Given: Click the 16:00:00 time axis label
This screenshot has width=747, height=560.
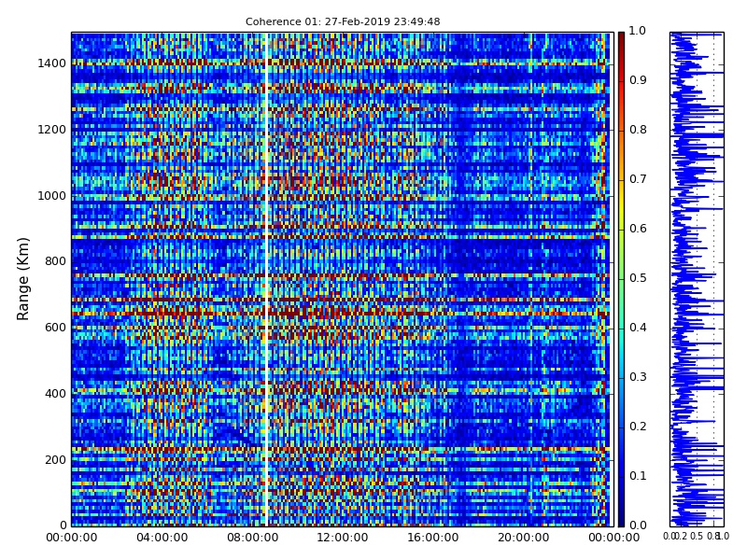Looking at the screenshot, I should click(x=433, y=538).
